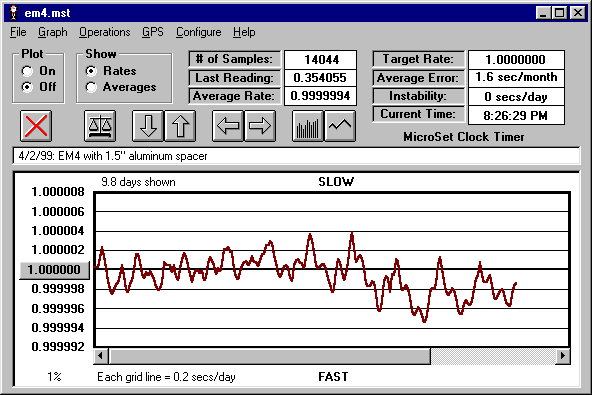Close the em4.mst window
592x395 pixels.
pyautogui.click(x=578, y=13)
